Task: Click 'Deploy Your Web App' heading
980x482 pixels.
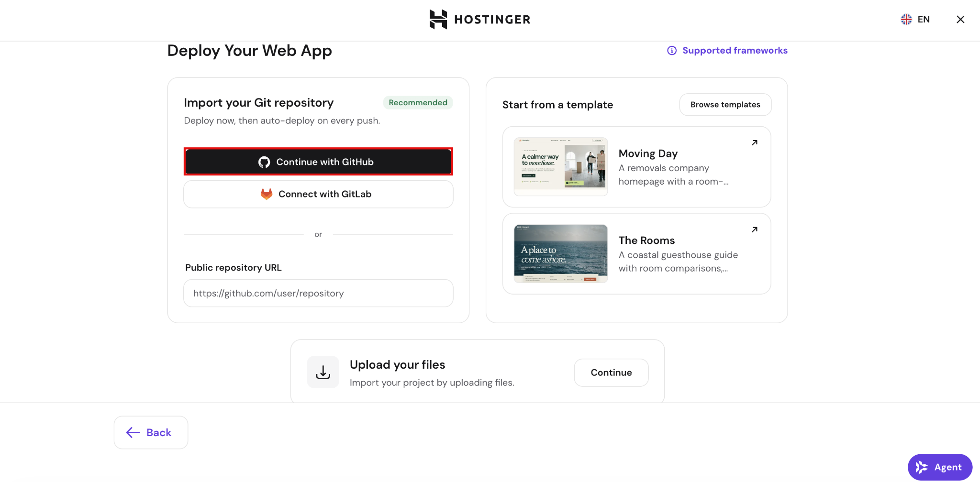Action: tap(249, 51)
